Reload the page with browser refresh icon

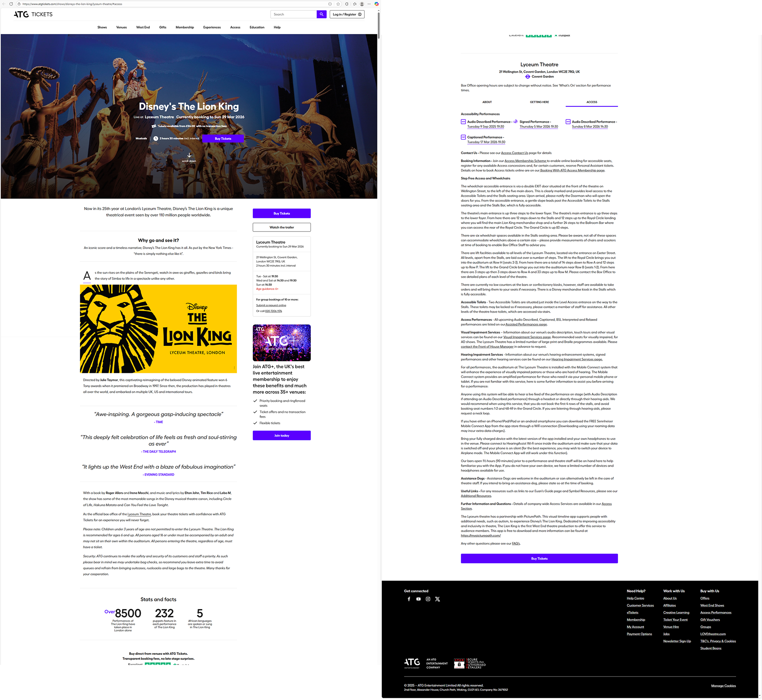point(11,4)
